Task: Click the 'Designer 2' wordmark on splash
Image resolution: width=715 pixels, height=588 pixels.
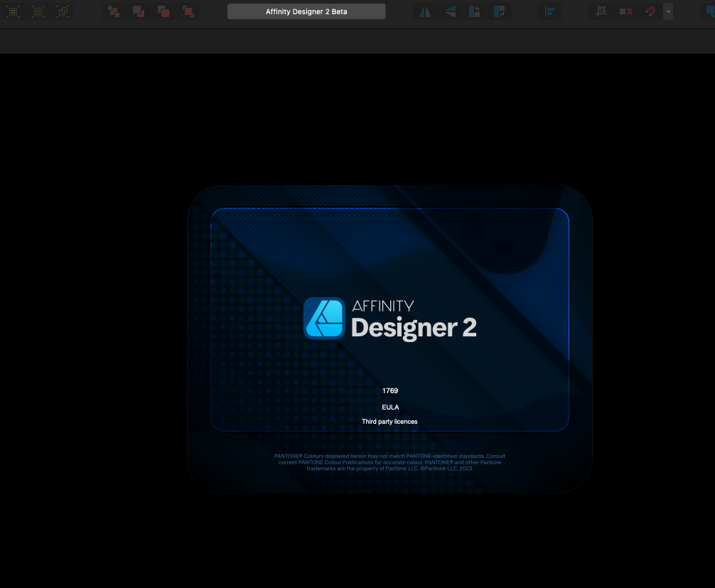Action: coord(414,328)
